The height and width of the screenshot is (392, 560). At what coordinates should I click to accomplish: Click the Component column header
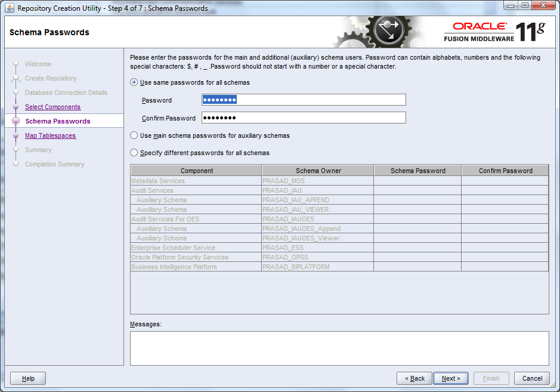[196, 171]
